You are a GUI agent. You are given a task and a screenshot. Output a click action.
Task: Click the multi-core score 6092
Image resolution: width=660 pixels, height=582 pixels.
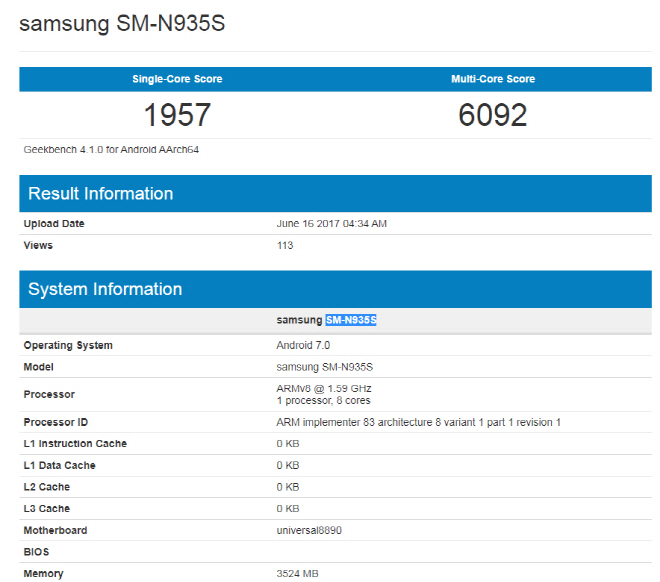point(492,114)
